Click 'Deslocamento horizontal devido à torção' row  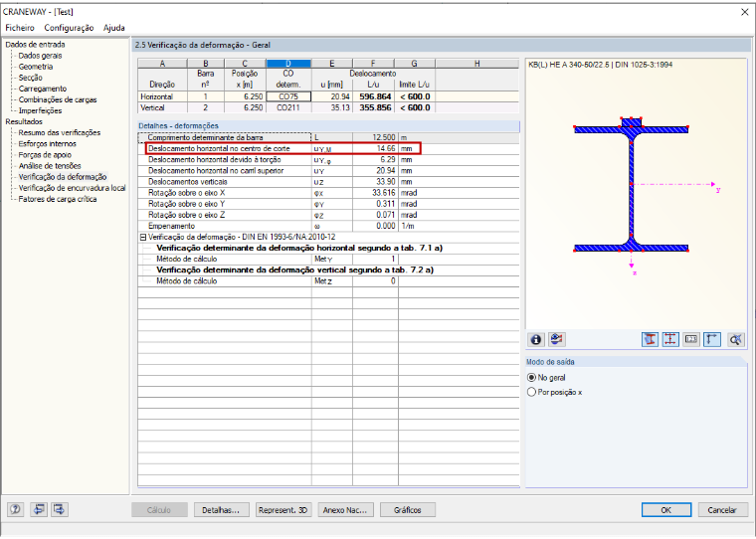pyautogui.click(x=329, y=159)
